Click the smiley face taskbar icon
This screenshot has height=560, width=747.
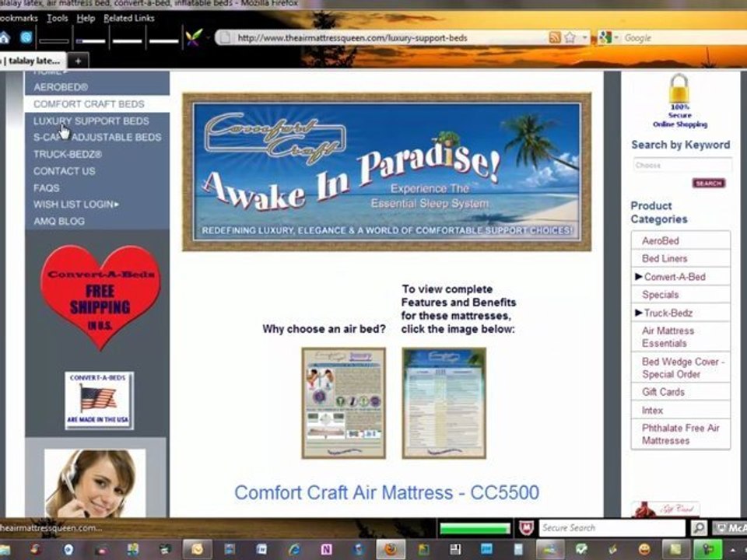pyautogui.click(x=644, y=550)
